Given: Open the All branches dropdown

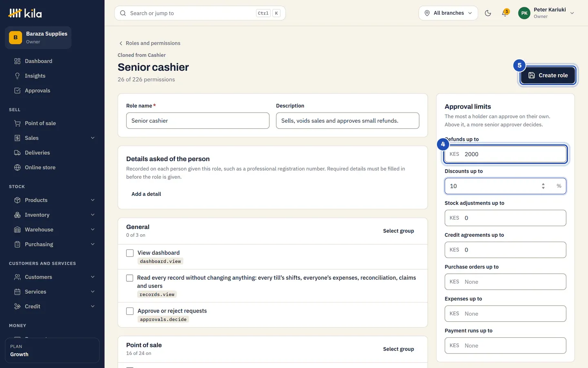Looking at the screenshot, I should pos(448,13).
